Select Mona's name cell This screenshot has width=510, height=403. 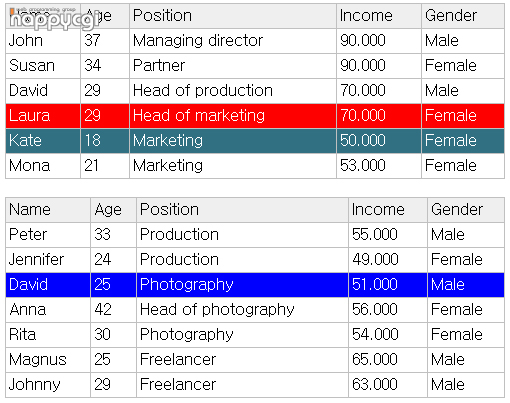43,166
